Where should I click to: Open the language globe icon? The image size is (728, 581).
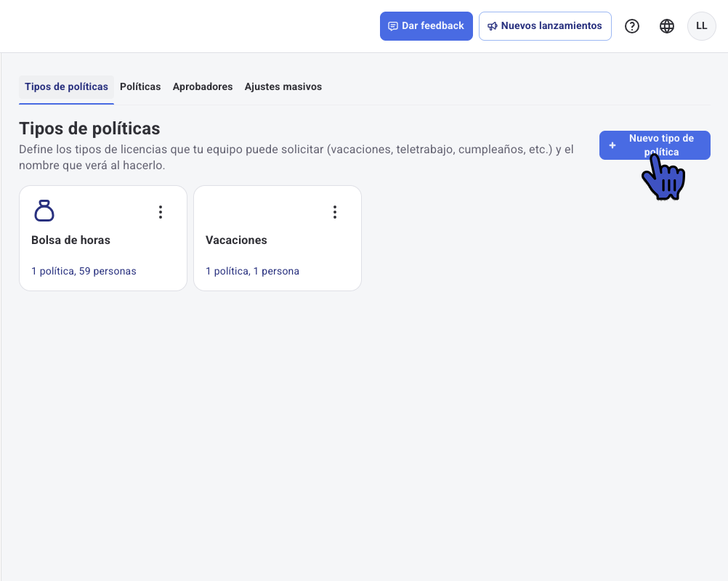[x=667, y=26]
